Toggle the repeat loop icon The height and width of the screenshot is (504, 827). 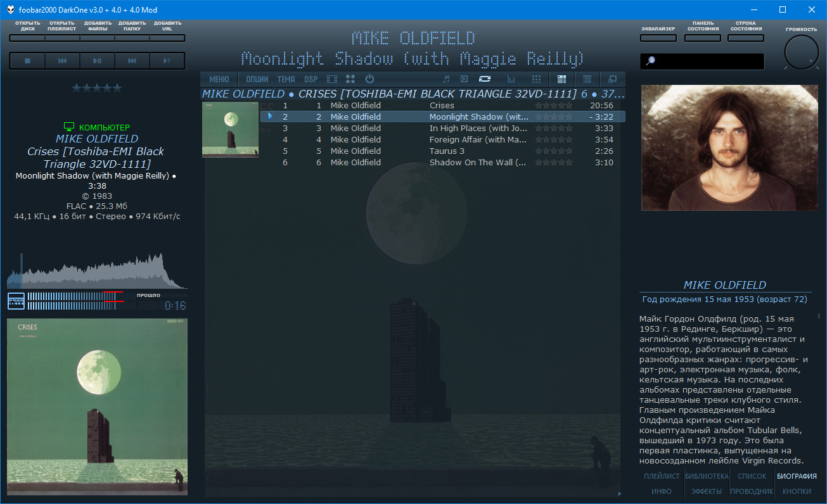[484, 79]
